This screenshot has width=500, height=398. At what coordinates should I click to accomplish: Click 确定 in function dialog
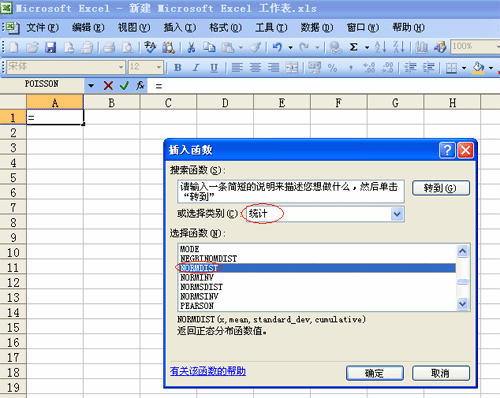point(375,373)
